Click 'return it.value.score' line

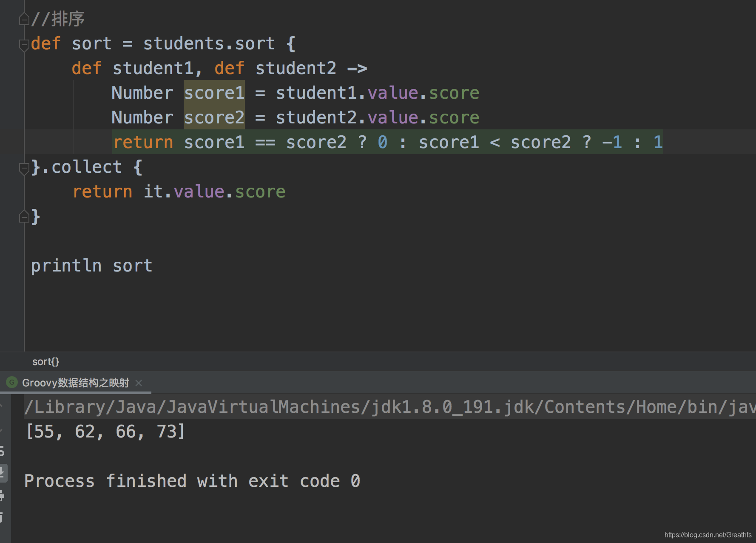(179, 191)
